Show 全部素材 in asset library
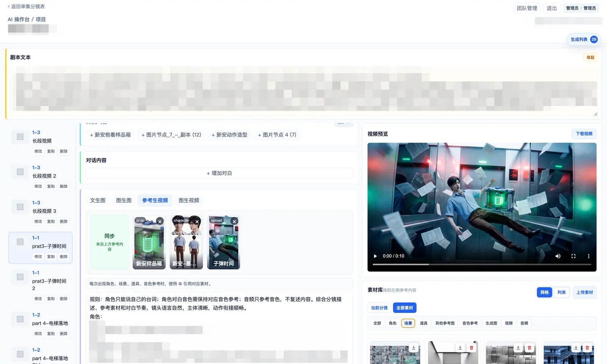607x364 pixels. tap(404, 308)
